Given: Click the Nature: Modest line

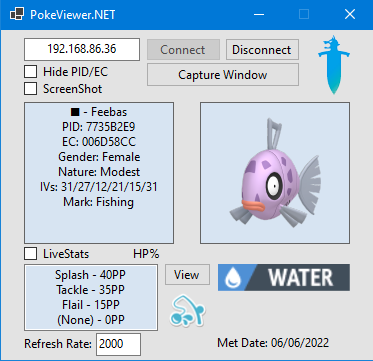Looking at the screenshot, I should tap(99, 172).
